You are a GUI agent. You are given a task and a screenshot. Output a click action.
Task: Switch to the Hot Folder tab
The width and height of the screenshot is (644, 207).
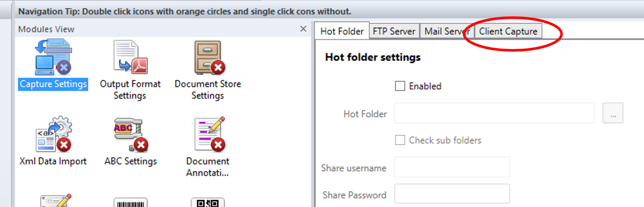coord(342,31)
